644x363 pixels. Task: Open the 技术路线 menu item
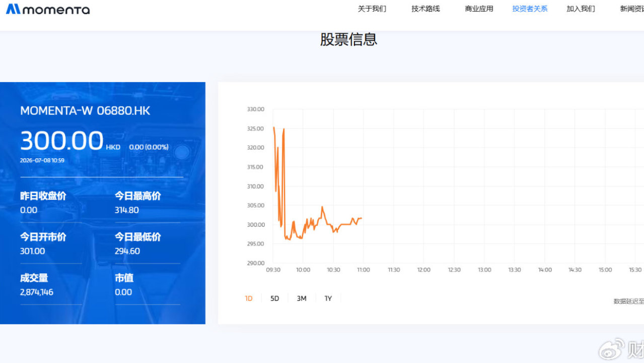pyautogui.click(x=425, y=9)
